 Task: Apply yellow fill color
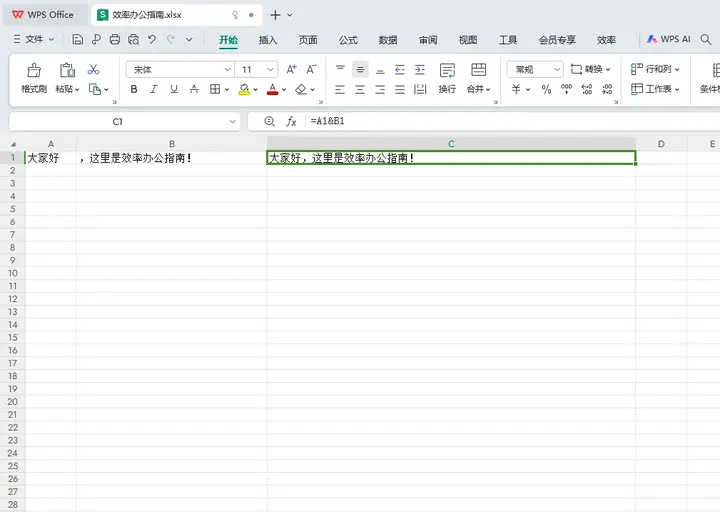[x=244, y=89]
